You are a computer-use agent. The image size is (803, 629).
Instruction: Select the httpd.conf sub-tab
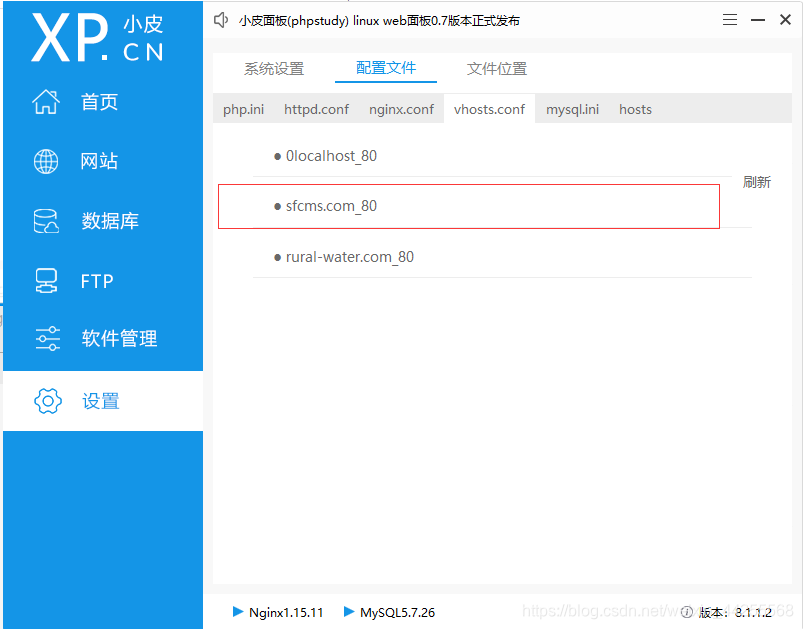[x=316, y=109]
